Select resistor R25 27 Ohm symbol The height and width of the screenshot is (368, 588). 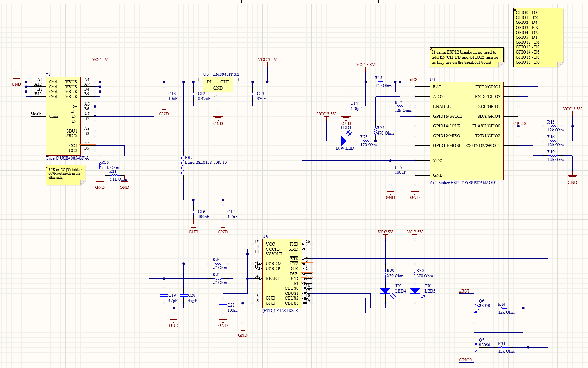(x=218, y=278)
